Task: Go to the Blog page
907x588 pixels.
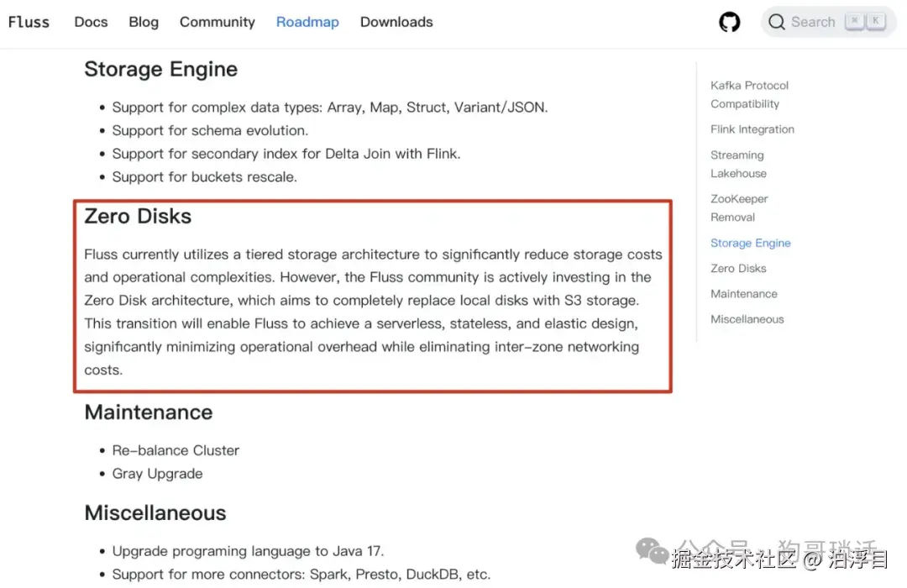Action: click(144, 22)
